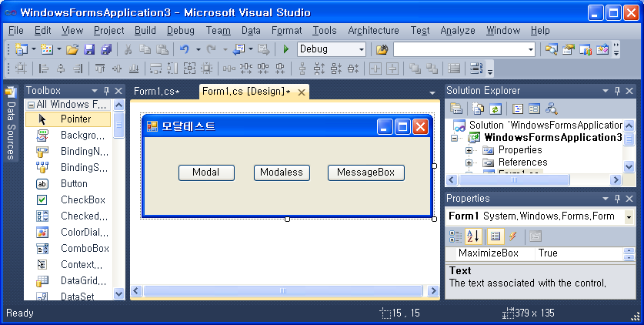Select the Modaless button on the form
Image resolution: width=644 pixels, height=325 pixels.
[282, 173]
